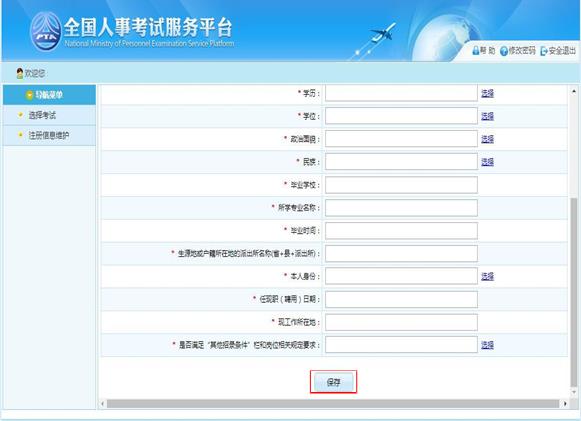This screenshot has width=581, height=421.
Task: Click the horizontal scrollbar right arrow
Action: (x=565, y=404)
